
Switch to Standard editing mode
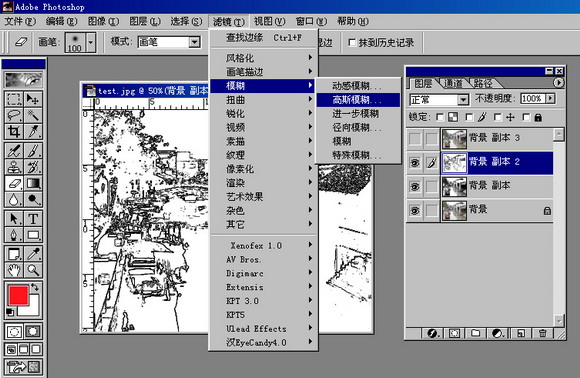[x=14, y=331]
